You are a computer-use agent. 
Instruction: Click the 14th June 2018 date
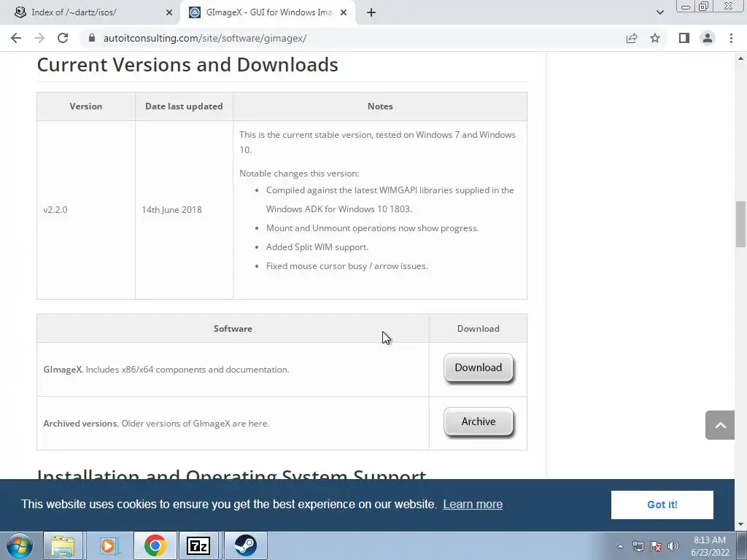[x=171, y=209]
